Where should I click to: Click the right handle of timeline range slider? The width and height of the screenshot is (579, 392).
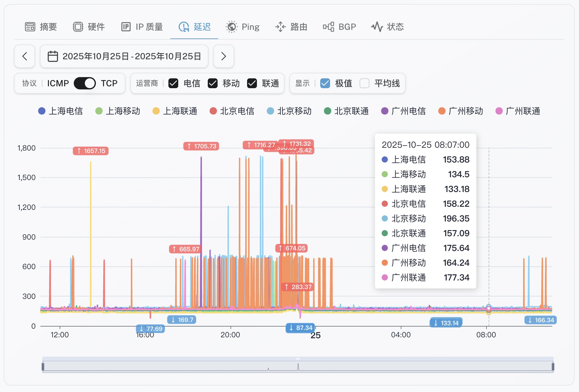[553, 367]
